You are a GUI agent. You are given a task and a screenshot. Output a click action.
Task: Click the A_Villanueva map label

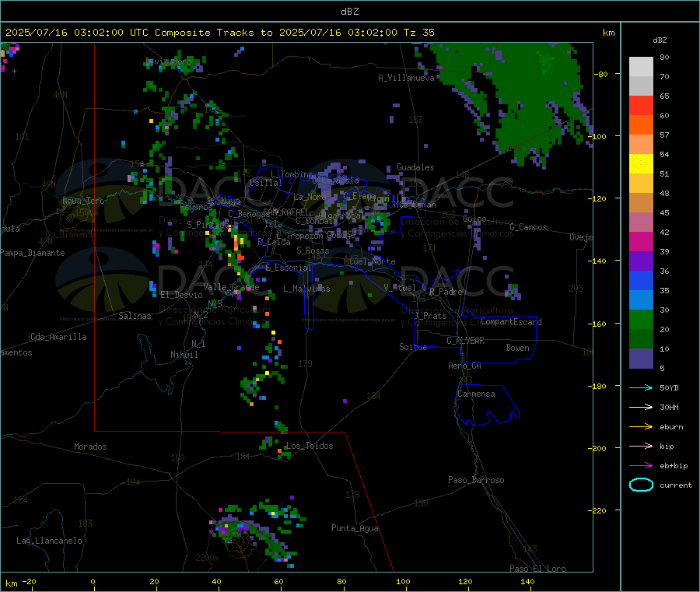pyautogui.click(x=406, y=78)
